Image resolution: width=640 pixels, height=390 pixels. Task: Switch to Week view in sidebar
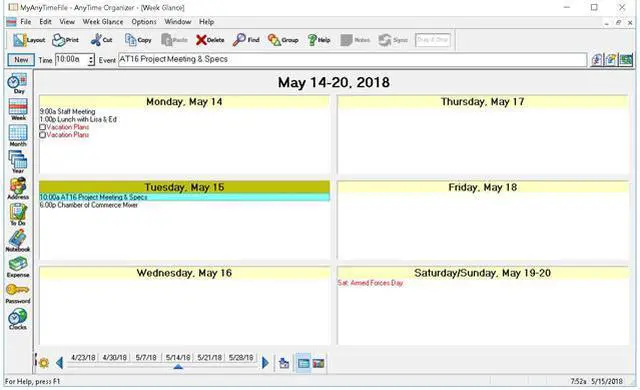[18, 109]
